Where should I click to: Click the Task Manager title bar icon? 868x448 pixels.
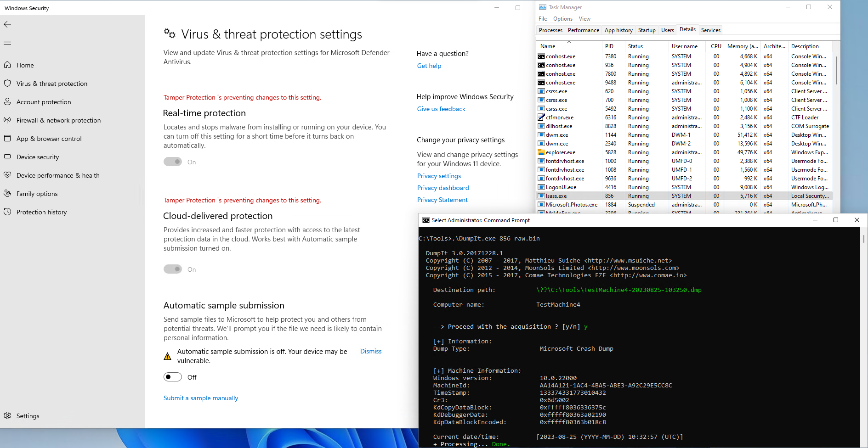pos(543,7)
